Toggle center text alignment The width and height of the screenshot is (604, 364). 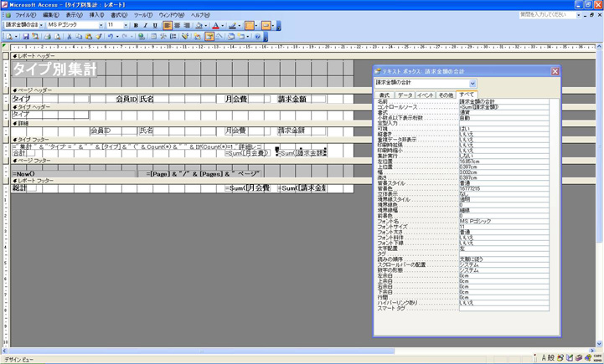[x=178, y=26]
